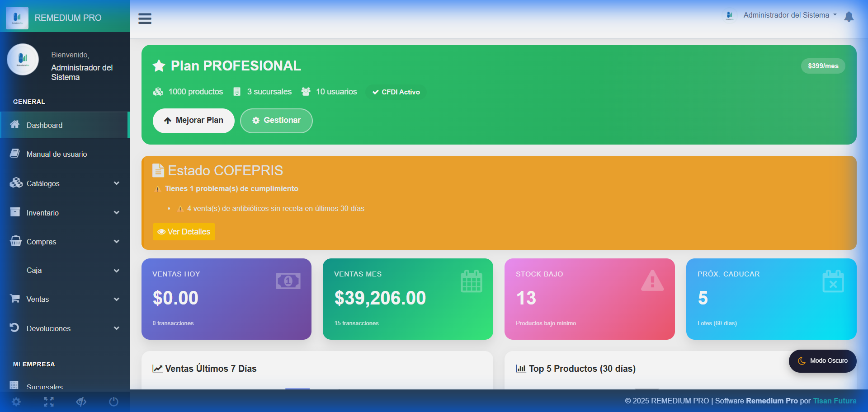This screenshot has width=868, height=412.
Task: Click the Compras basket icon
Action: click(16, 241)
